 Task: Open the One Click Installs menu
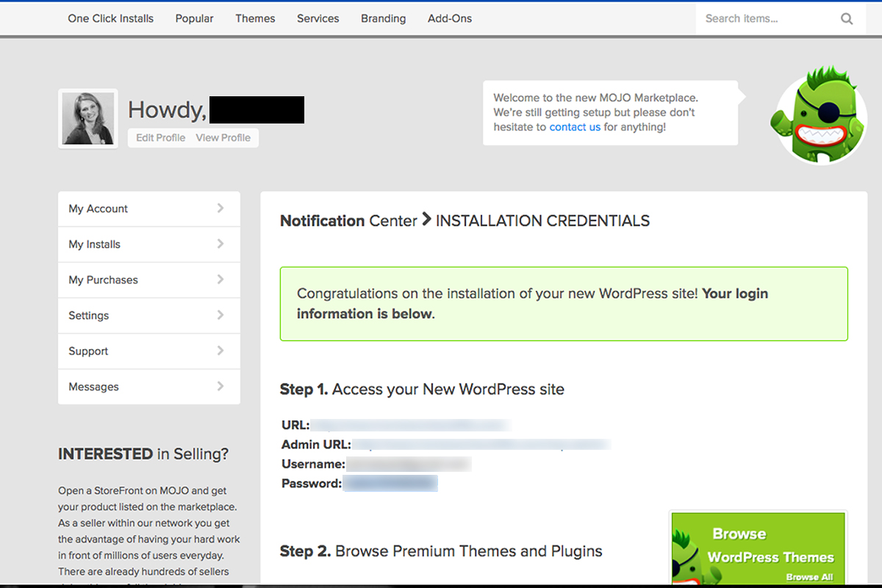111,18
